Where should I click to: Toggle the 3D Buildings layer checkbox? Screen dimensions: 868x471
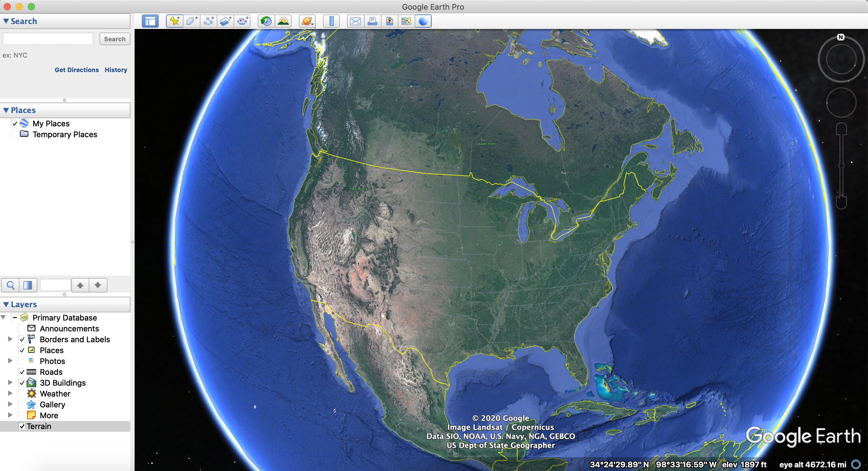click(x=21, y=382)
